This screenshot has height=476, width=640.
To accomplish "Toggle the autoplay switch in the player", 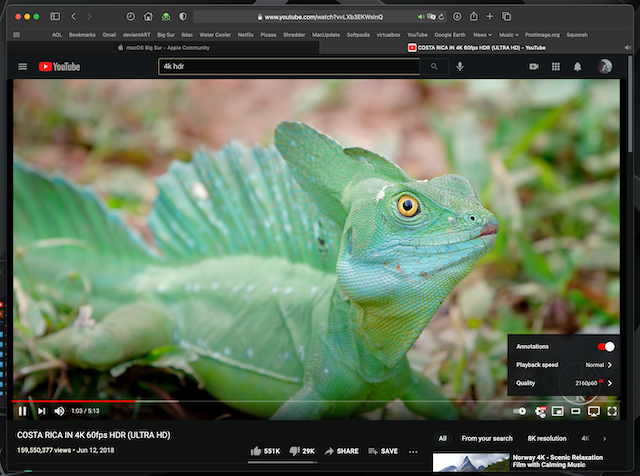I will click(x=520, y=411).
